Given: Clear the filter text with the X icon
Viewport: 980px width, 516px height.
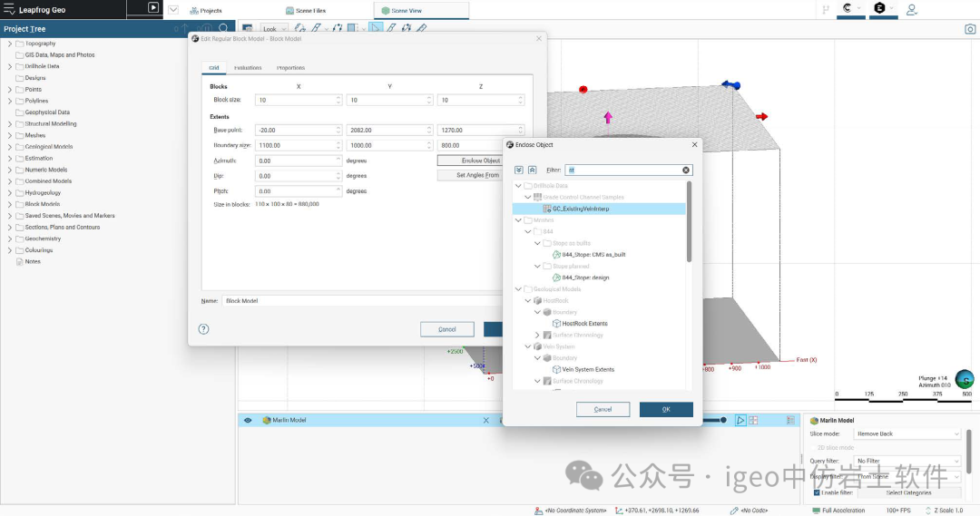Looking at the screenshot, I should 686,170.
